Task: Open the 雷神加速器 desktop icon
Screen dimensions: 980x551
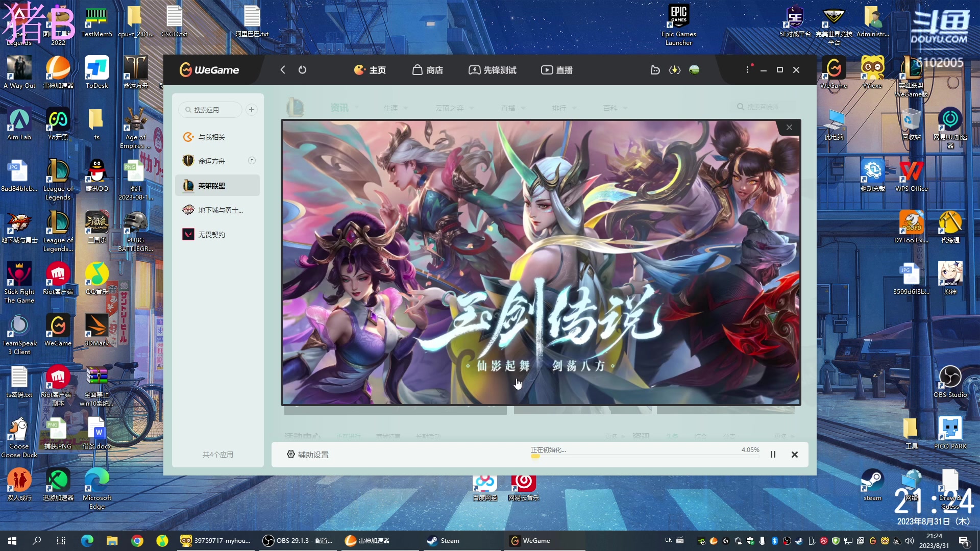Action: [x=58, y=72]
